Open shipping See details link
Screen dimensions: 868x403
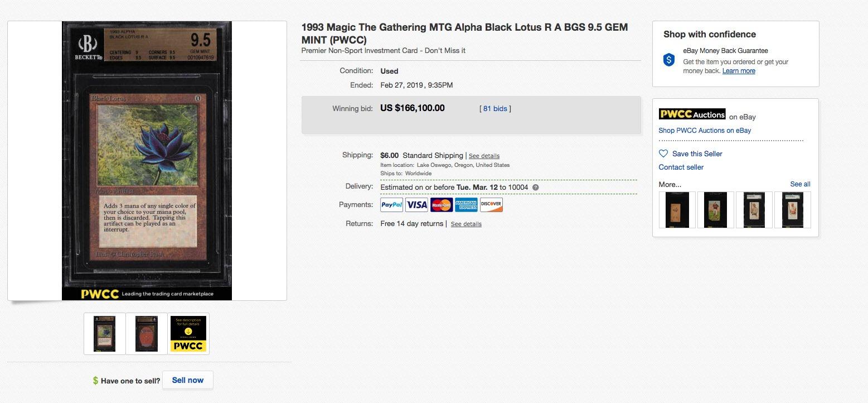point(484,156)
